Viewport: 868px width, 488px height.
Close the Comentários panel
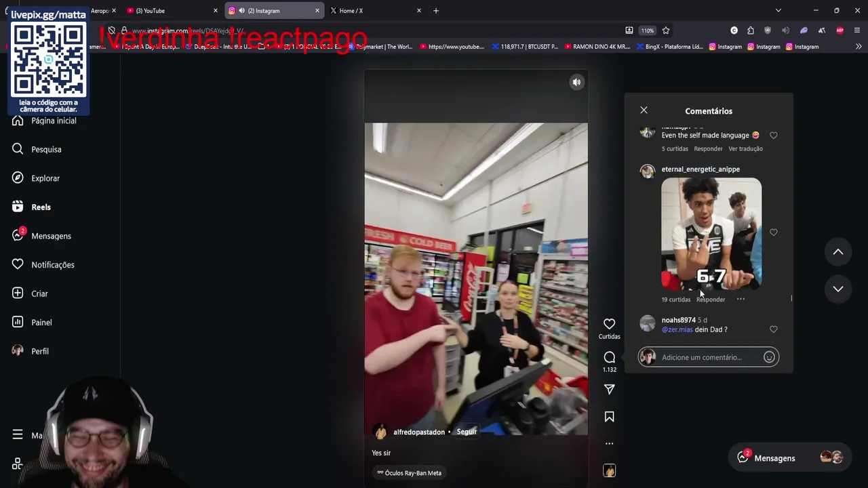coord(644,110)
